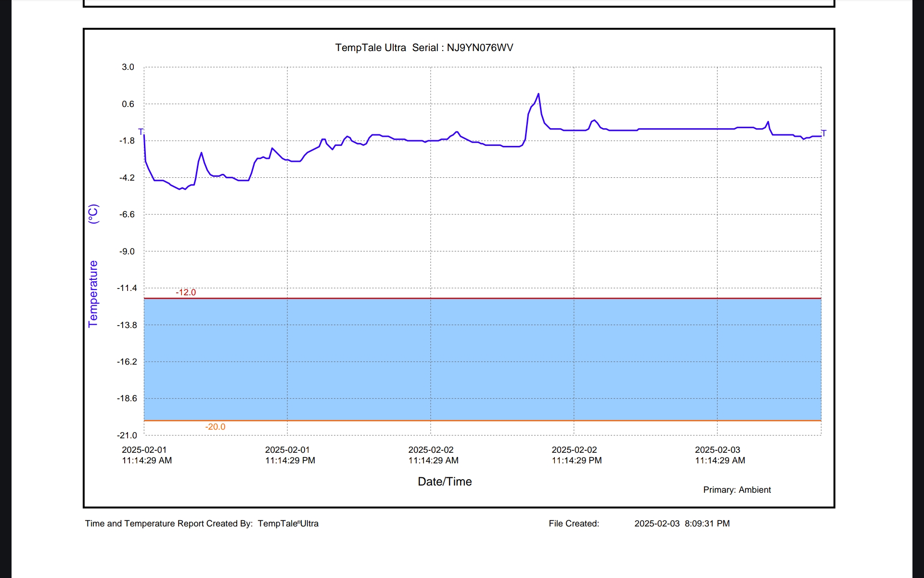Click the highest temperature peak on the curve
Image resolution: width=924 pixels, height=578 pixels.
538,94
